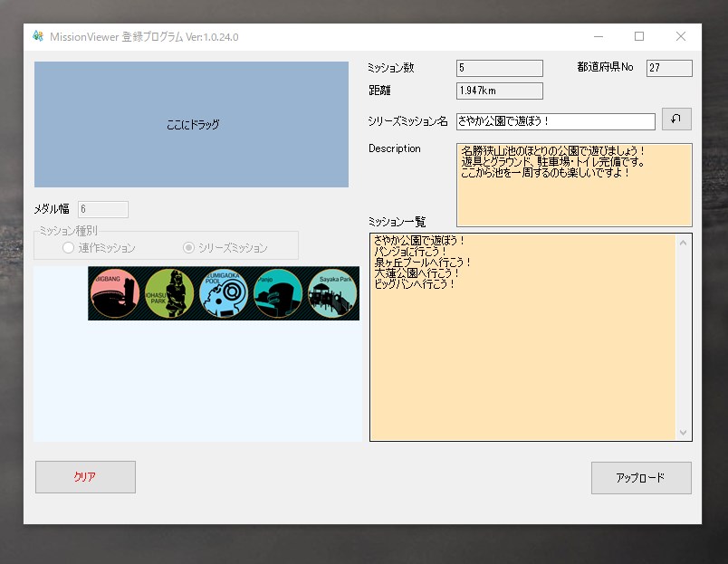Viewport: 728px width, 564px height.
Task: Select 泉ヶ丘プールへ行こう！ in the mission list
Action: 423,263
